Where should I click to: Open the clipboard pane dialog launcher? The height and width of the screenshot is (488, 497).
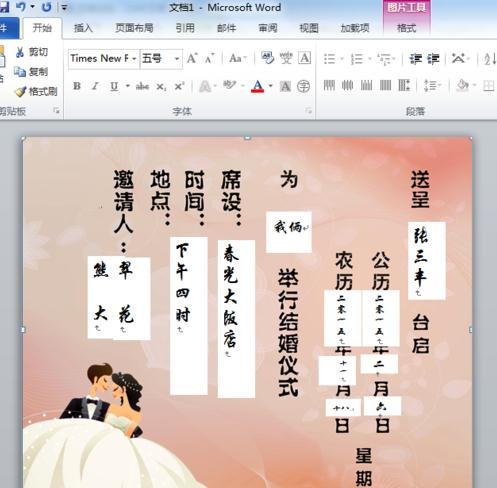click(57, 111)
